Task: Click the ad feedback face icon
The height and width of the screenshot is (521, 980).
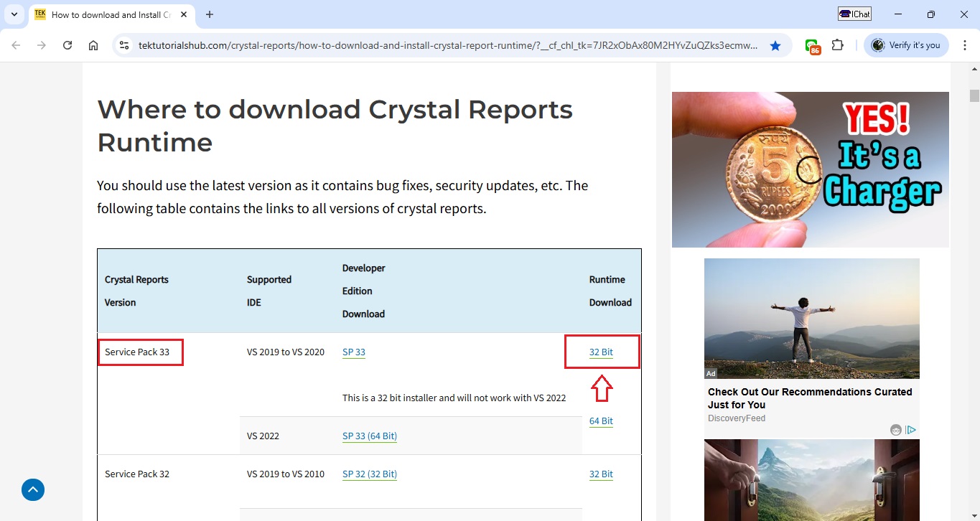Action: point(896,430)
